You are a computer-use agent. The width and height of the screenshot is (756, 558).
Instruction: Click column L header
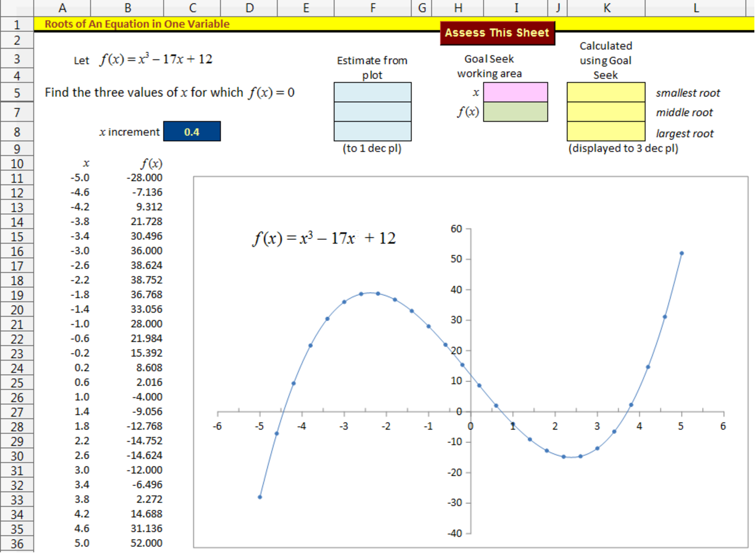pyautogui.click(x=696, y=8)
